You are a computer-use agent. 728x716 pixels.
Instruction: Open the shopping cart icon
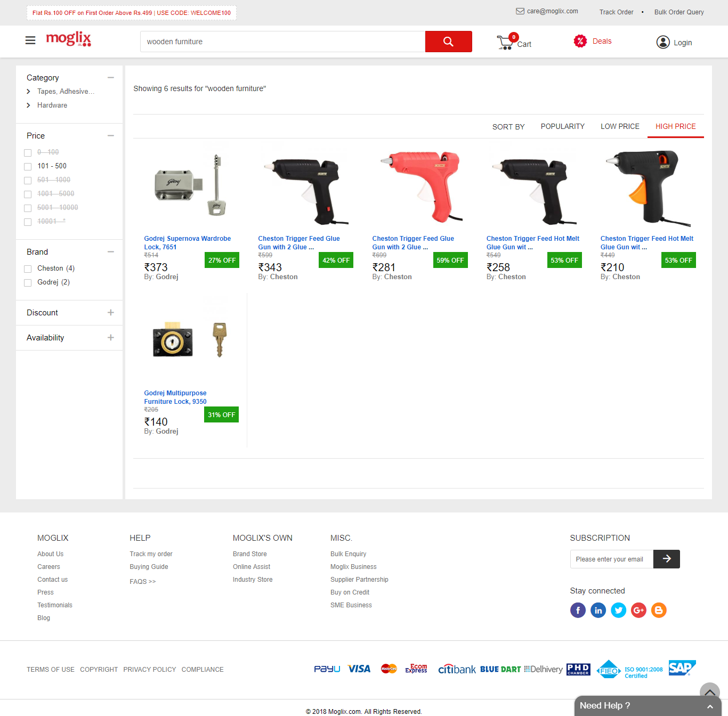505,43
